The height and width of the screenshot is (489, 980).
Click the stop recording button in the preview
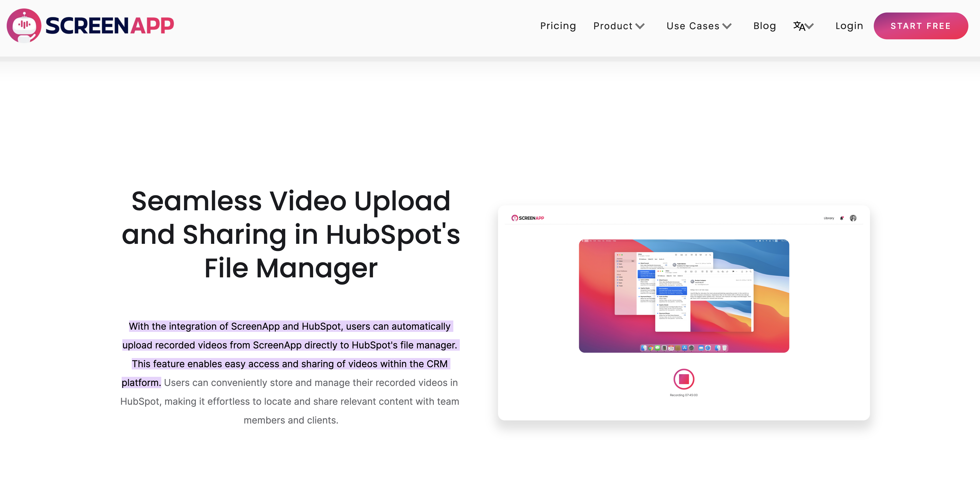(684, 379)
